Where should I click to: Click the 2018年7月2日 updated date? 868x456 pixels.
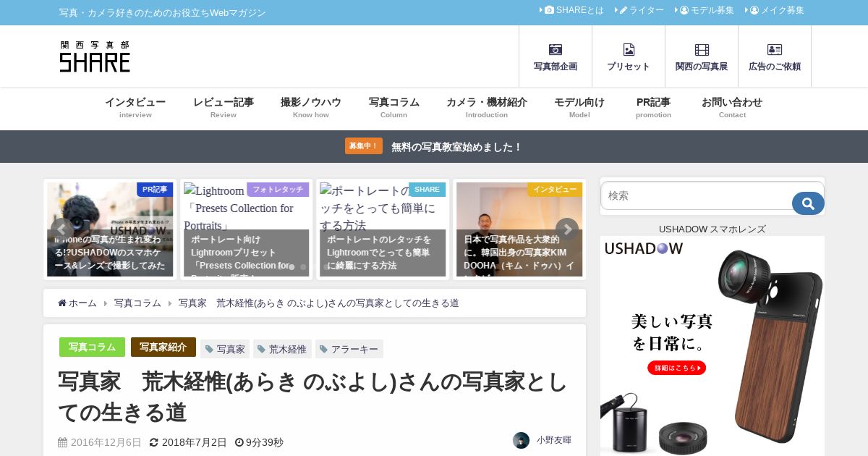point(194,442)
